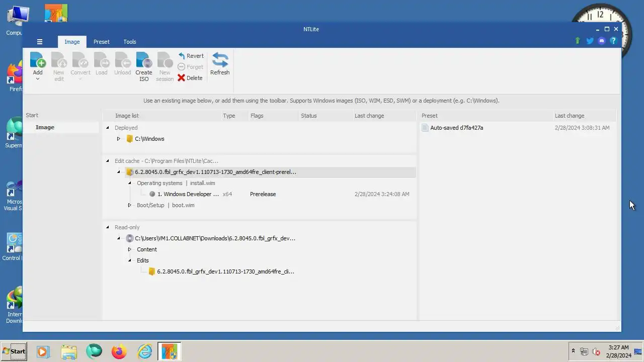Switch to the Tools tab
The image size is (644, 362).
pyautogui.click(x=130, y=42)
